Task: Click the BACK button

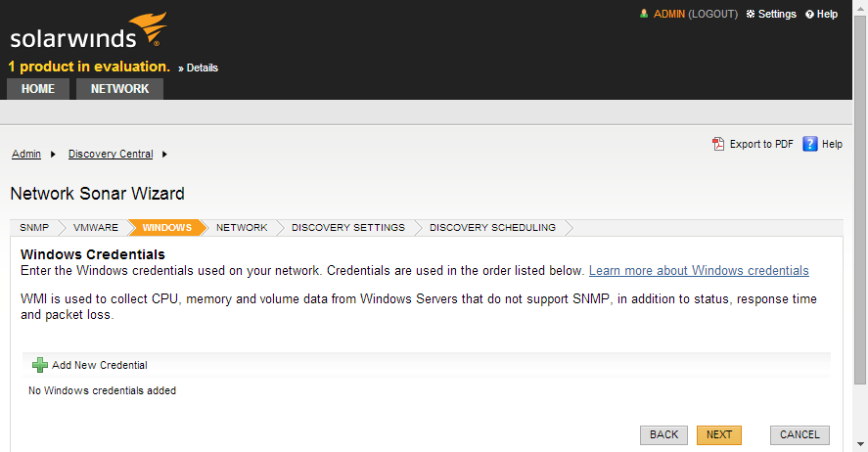Action: (x=663, y=434)
